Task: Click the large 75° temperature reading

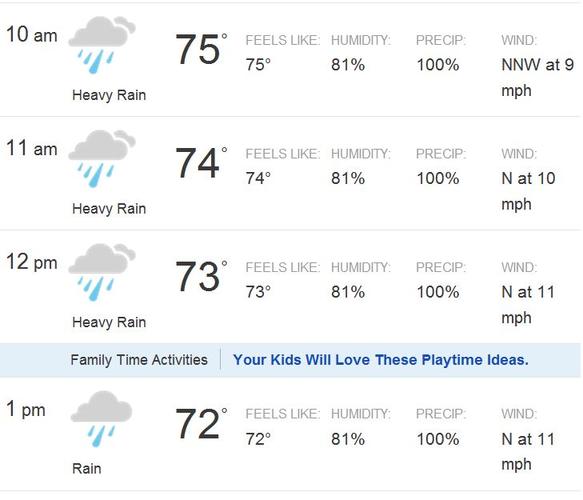Action: tap(201, 49)
